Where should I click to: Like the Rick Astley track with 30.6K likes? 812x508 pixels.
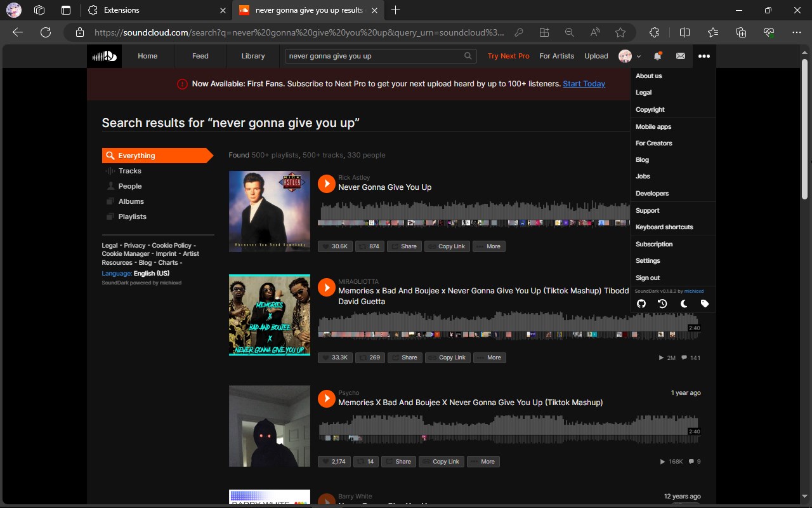(335, 246)
